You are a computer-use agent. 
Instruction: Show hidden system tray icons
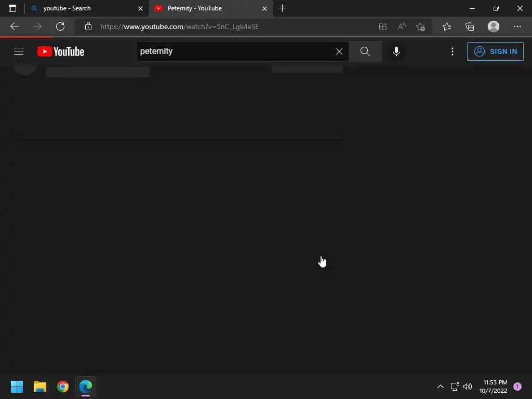[441, 387]
